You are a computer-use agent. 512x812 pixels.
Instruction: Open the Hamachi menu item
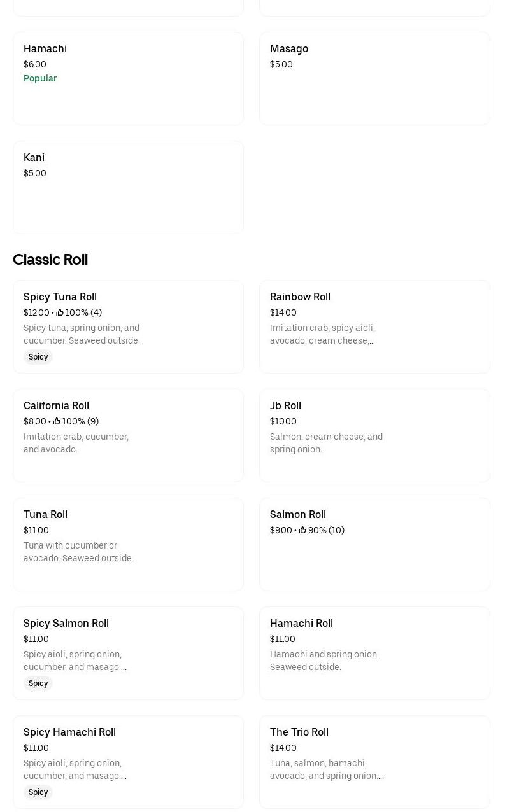click(45, 49)
